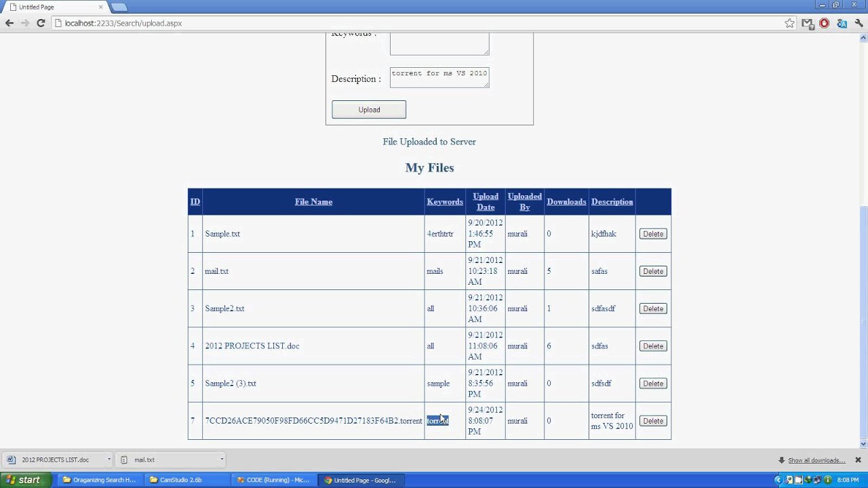Sort the table by ID header

[195, 202]
